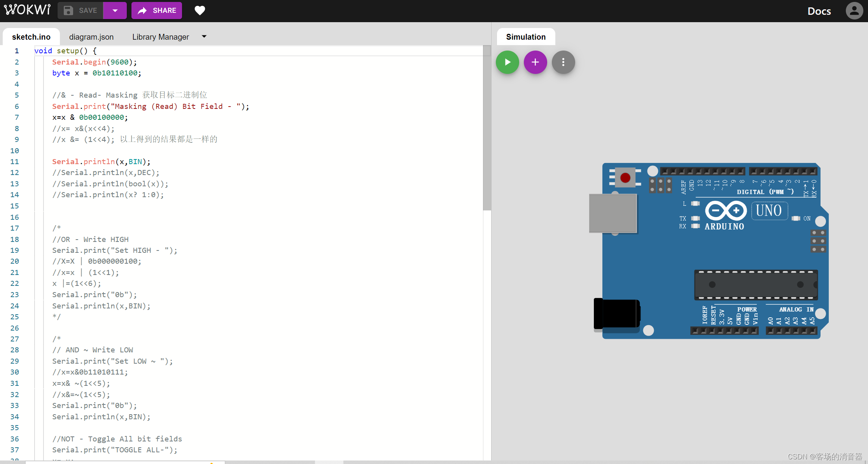
Task: Select the sketch.ino tab
Action: pyautogui.click(x=31, y=37)
